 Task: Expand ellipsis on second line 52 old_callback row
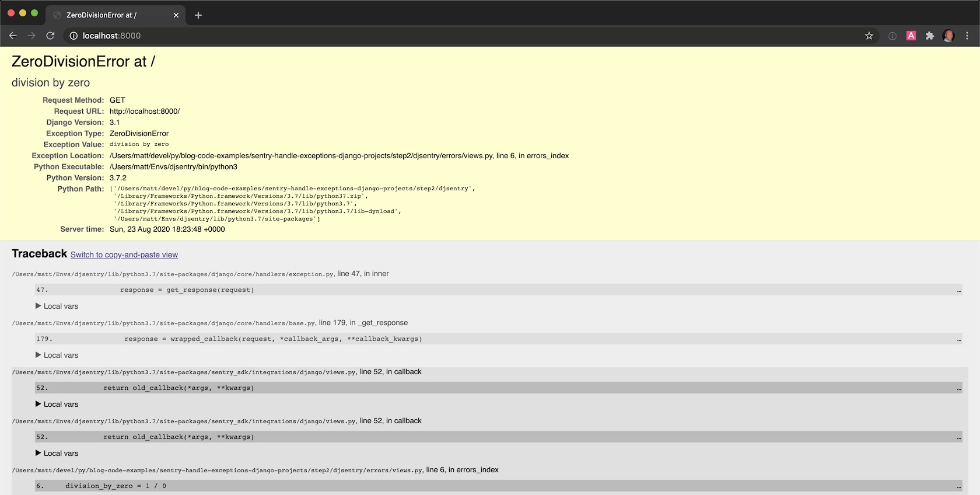pos(959,437)
